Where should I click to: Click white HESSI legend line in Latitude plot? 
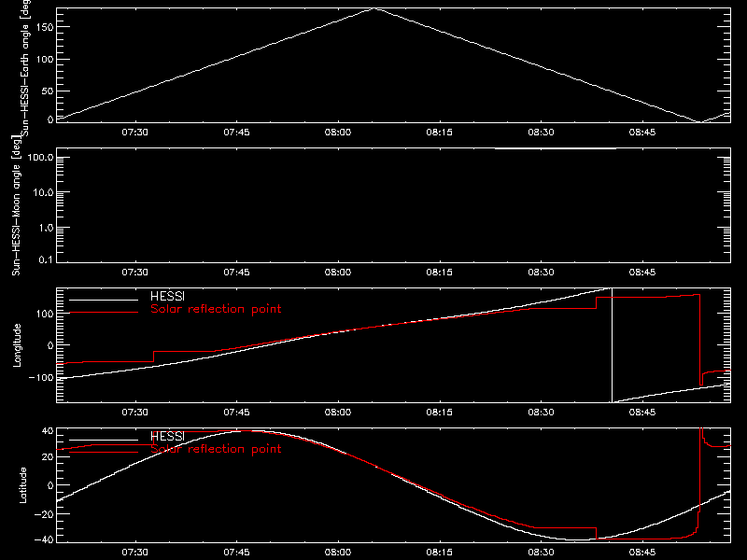coord(104,440)
